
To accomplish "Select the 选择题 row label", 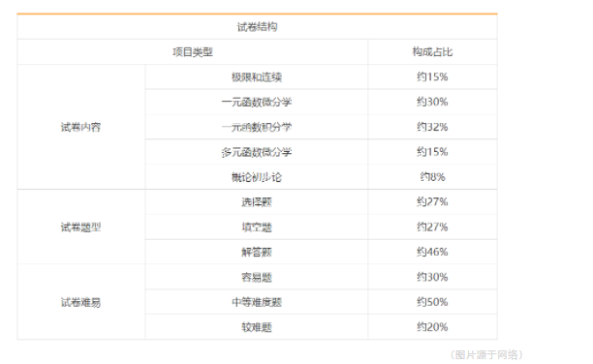I will 257,202.
